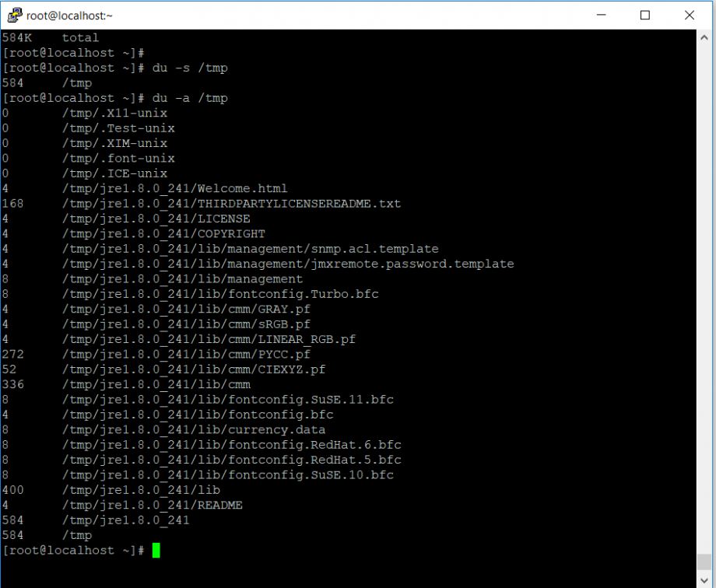This screenshot has height=588, width=716.
Task: Click the size value '168'
Action: pos(12,204)
